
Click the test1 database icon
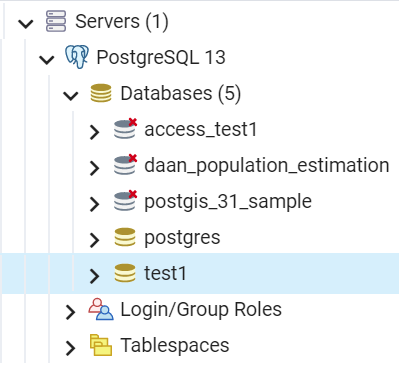pos(125,273)
